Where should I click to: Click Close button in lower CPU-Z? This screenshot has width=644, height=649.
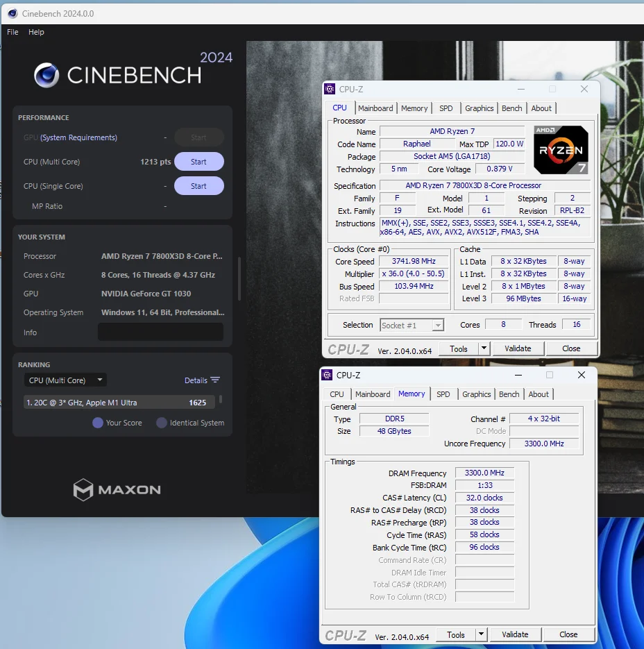(x=568, y=634)
